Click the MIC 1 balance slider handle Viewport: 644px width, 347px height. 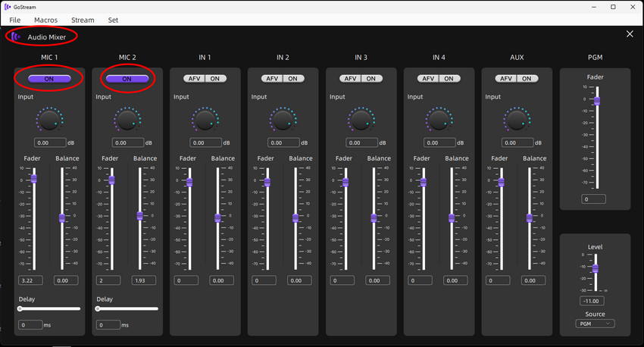point(62,217)
